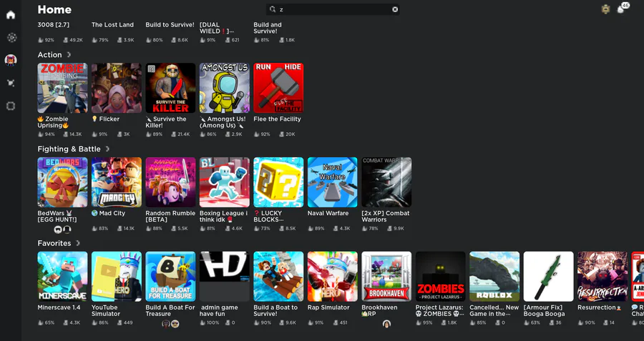
Task: Open the YouTube Simulator thumbnail
Action: tap(117, 277)
